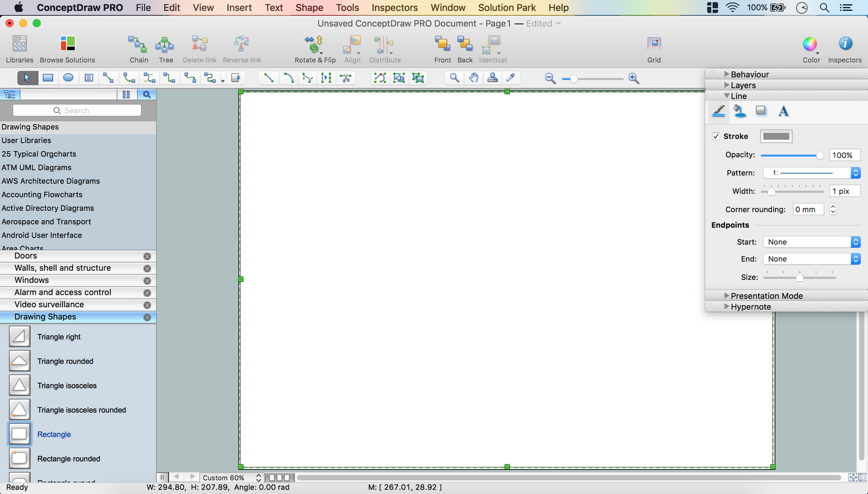The width and height of the screenshot is (868, 494).
Task: Close the Video surveillance library
Action: click(147, 305)
